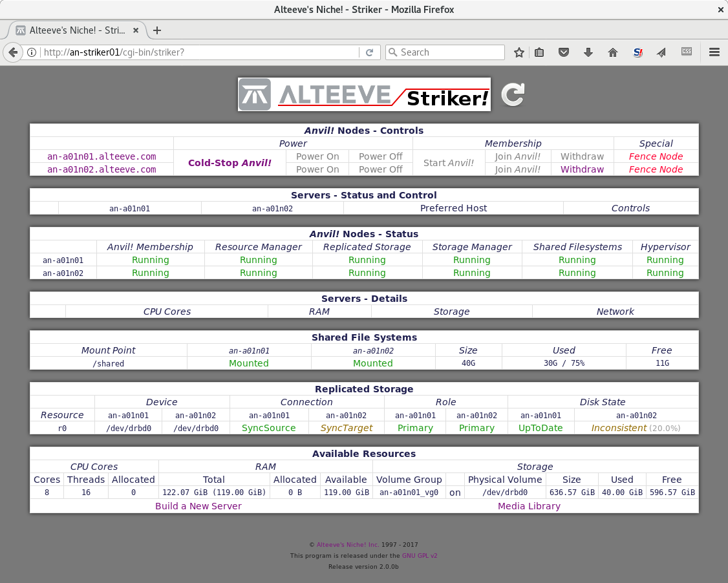
Task: Open the bookmarks list icon
Action: pos(539,52)
